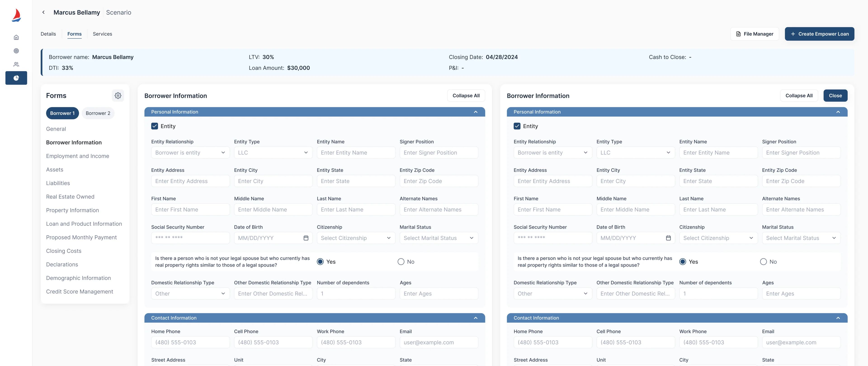Click Entity Name field in left panel
Image resolution: width=868 pixels, height=366 pixels.
[356, 153]
